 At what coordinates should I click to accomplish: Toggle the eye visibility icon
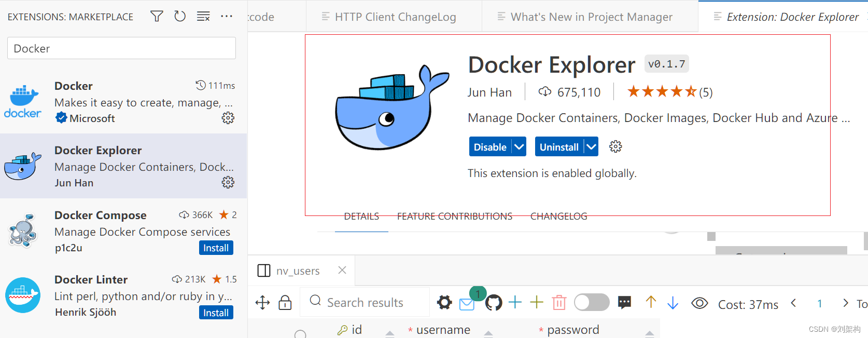699,303
